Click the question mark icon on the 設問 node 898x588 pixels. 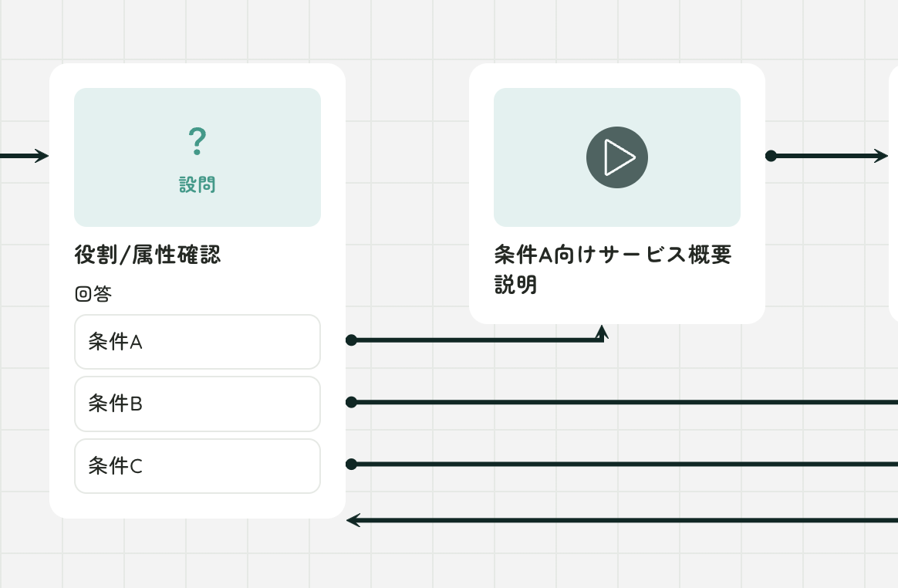tap(197, 140)
